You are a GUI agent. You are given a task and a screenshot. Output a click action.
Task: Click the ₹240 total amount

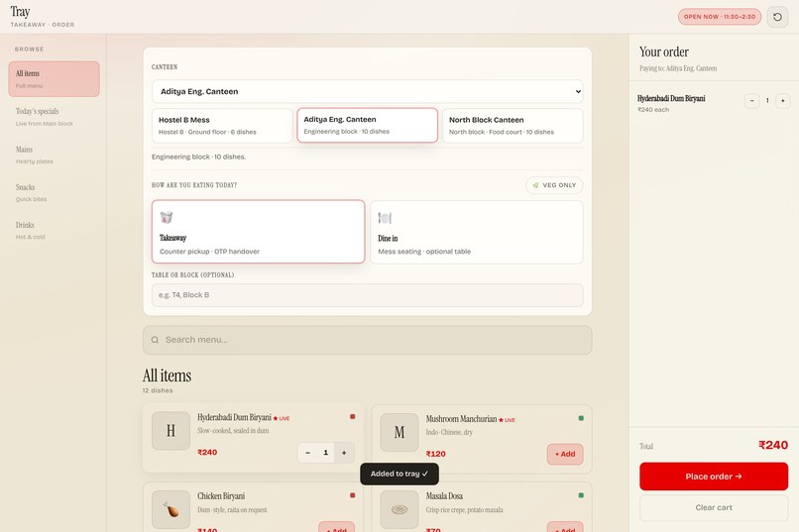coord(773,445)
